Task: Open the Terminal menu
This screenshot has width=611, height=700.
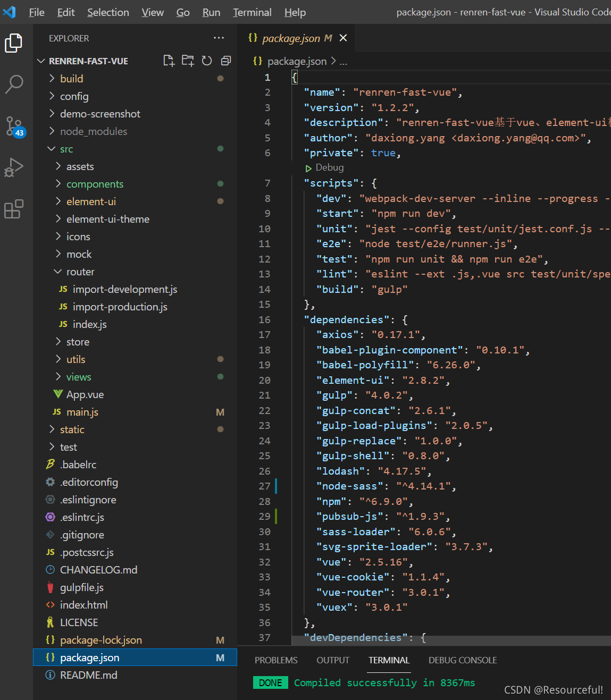Action: tap(252, 12)
